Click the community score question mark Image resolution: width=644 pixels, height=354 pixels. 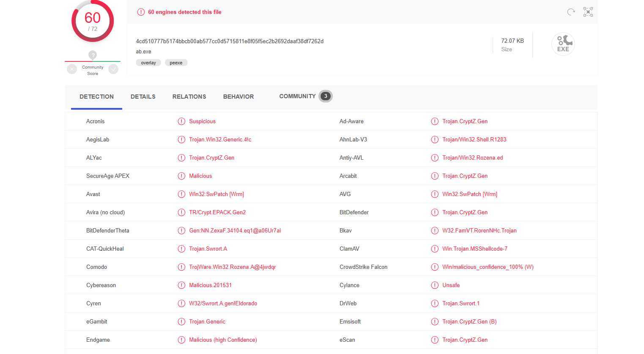click(93, 55)
